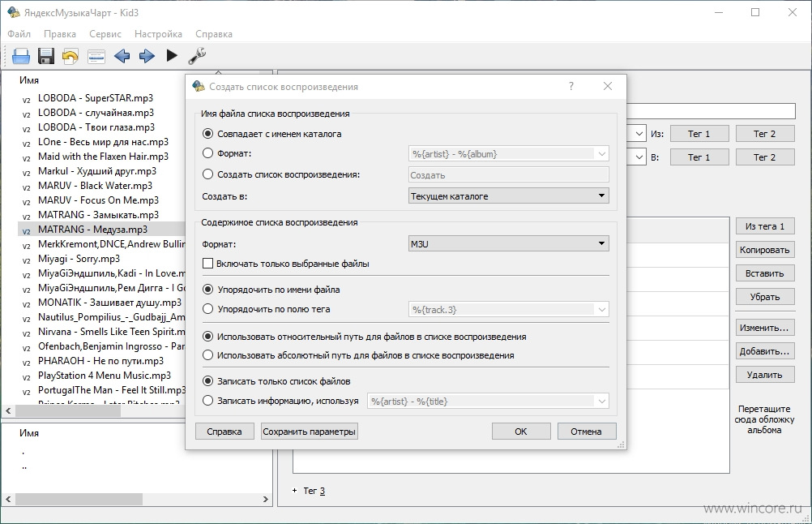Open the Настройка menu
This screenshot has width=812, height=524.
(158, 34)
